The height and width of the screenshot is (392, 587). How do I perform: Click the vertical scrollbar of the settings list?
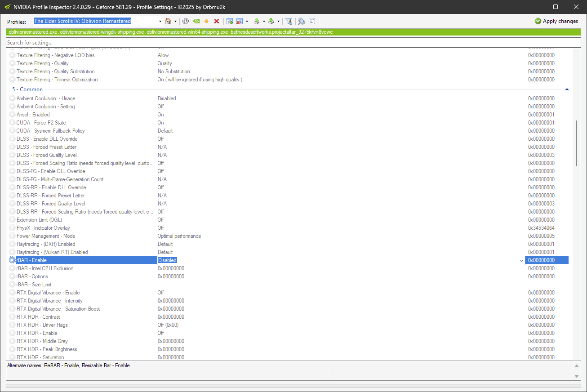[577, 144]
